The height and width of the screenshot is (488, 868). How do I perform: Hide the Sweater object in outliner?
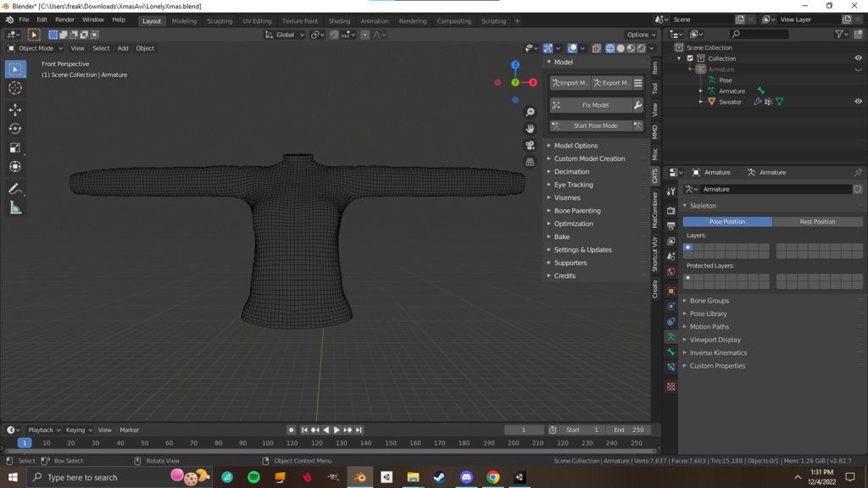click(858, 102)
